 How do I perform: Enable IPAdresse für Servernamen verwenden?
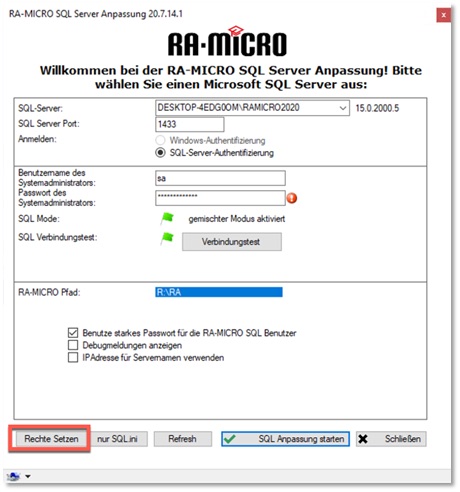(x=73, y=358)
